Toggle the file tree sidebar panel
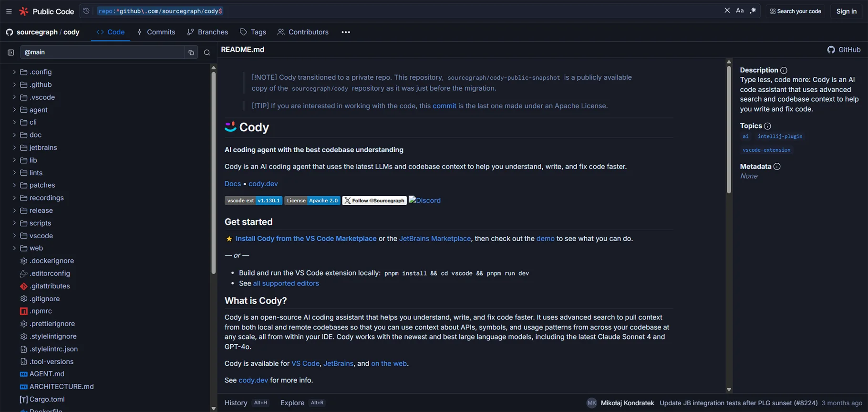Image resolution: width=868 pixels, height=412 pixels. [10, 53]
